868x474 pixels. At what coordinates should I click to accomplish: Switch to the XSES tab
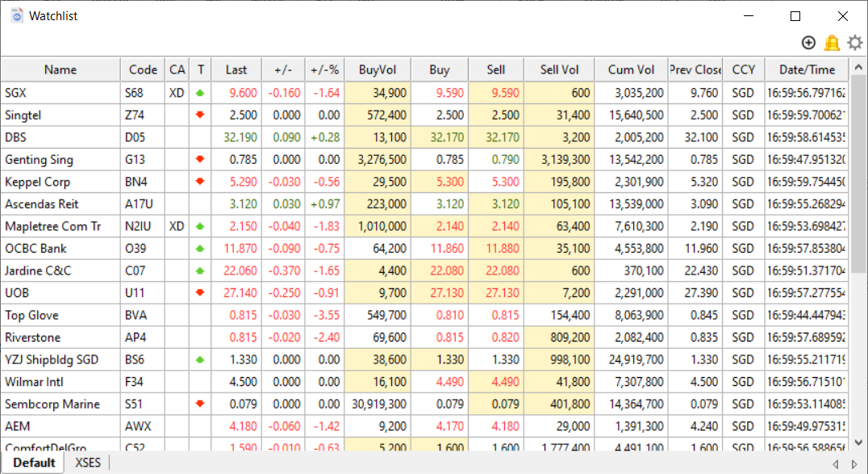pos(88,463)
